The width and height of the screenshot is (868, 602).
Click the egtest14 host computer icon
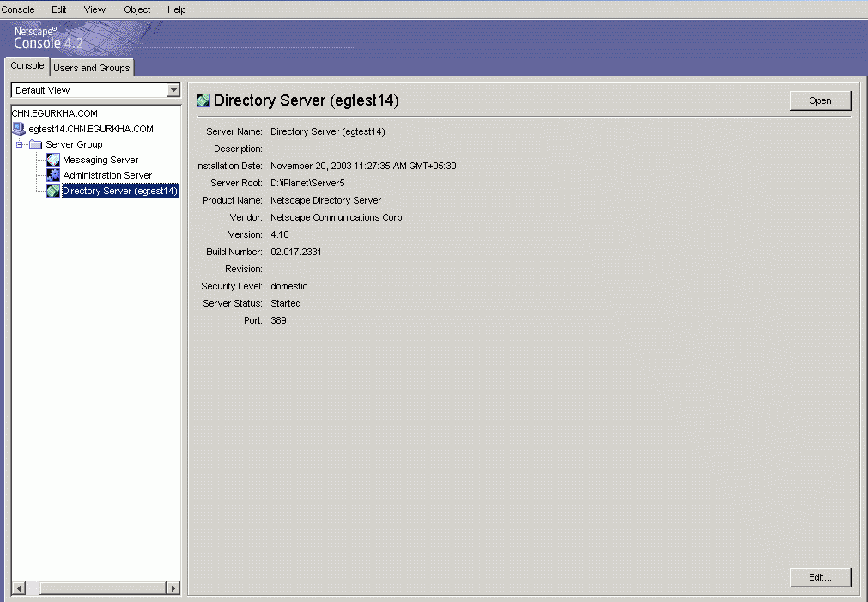(x=19, y=129)
